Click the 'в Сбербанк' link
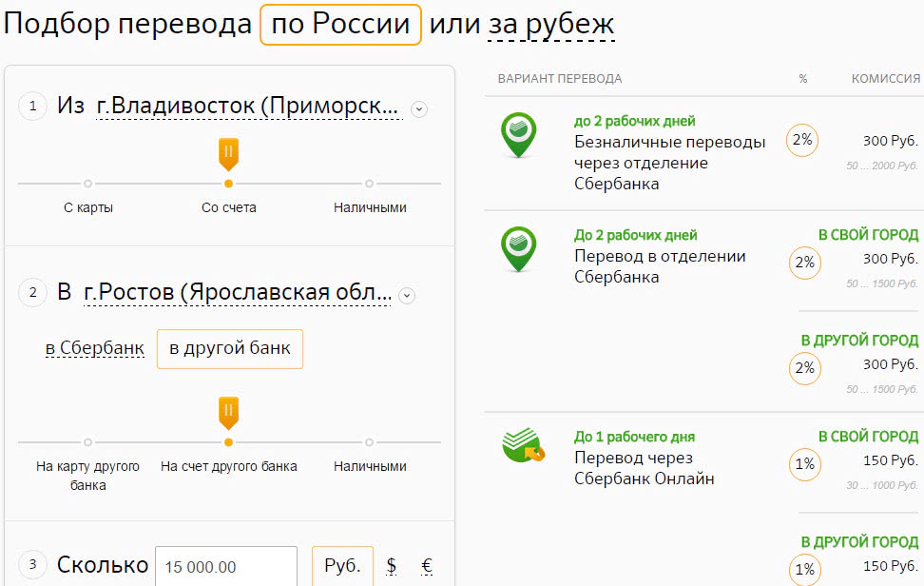Image resolution: width=924 pixels, height=586 pixels. [95, 348]
